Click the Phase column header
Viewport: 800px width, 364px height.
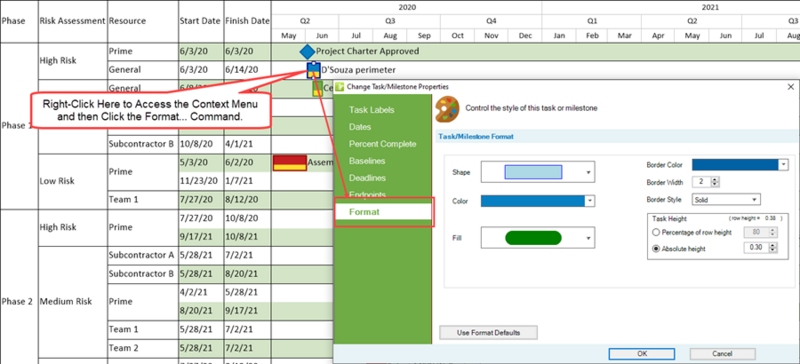(13, 21)
